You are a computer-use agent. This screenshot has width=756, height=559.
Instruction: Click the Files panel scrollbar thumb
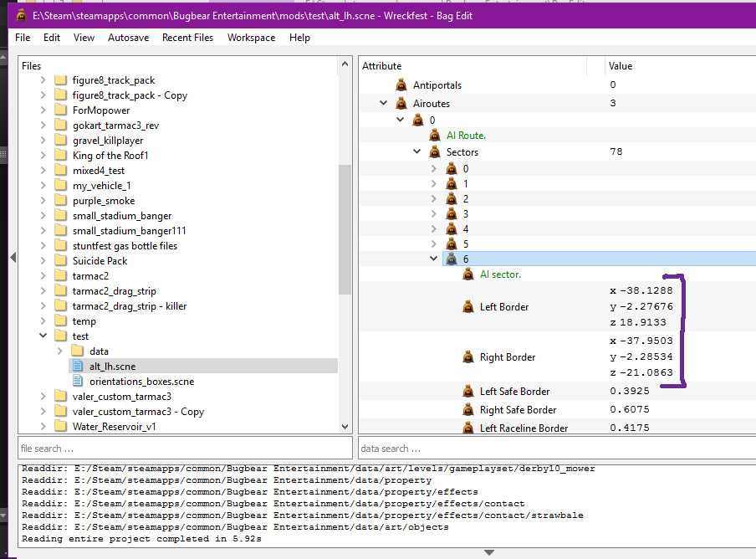[x=345, y=229]
